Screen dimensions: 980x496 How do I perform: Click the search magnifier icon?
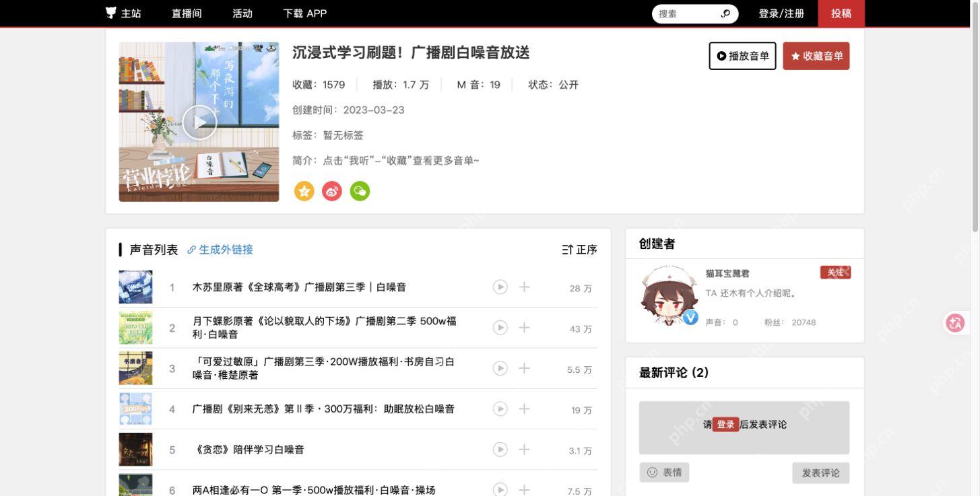tap(725, 13)
